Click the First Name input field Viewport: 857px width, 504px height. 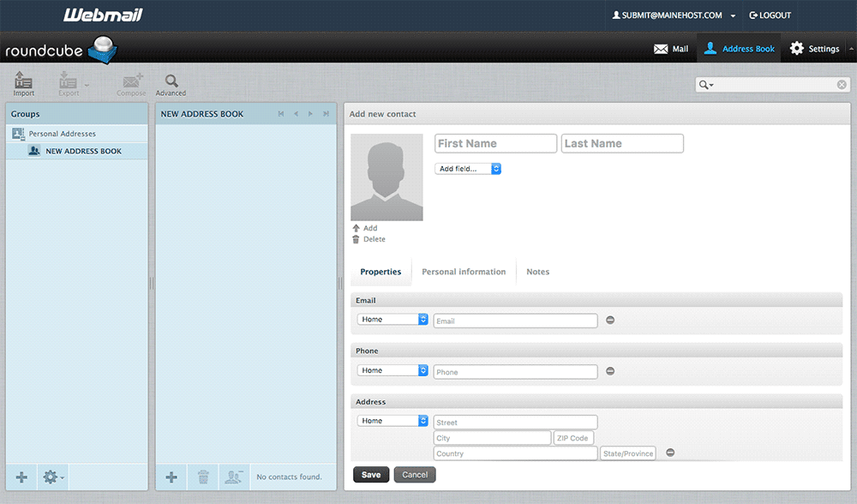coord(495,144)
